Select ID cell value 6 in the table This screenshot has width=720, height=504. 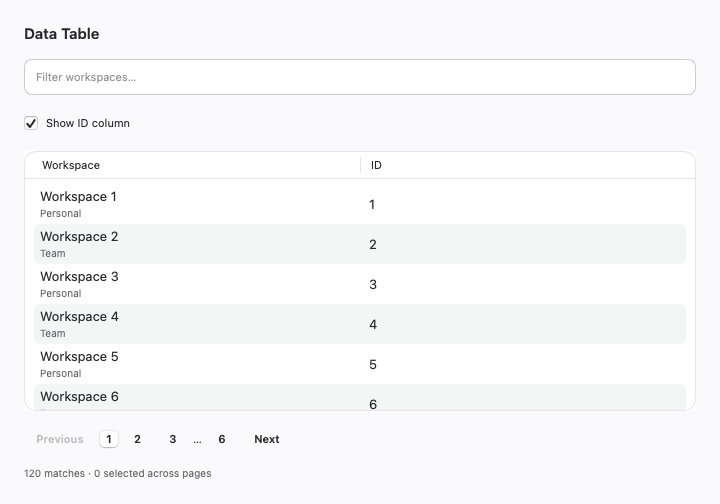(x=373, y=404)
